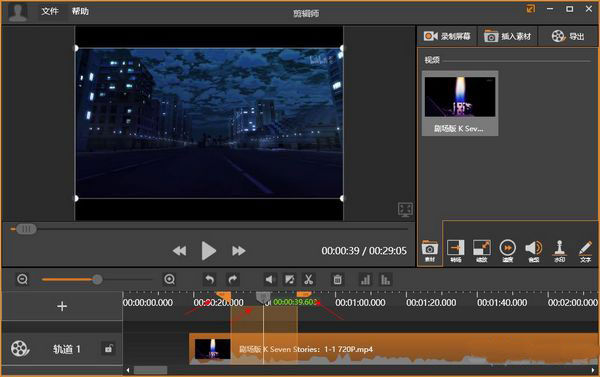Toggle the lock on 轨道 1

pos(109,349)
